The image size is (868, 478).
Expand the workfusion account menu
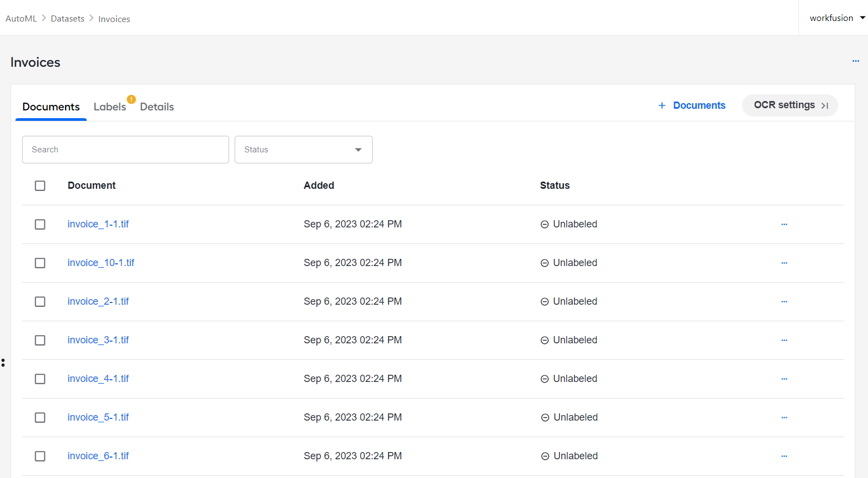(837, 18)
